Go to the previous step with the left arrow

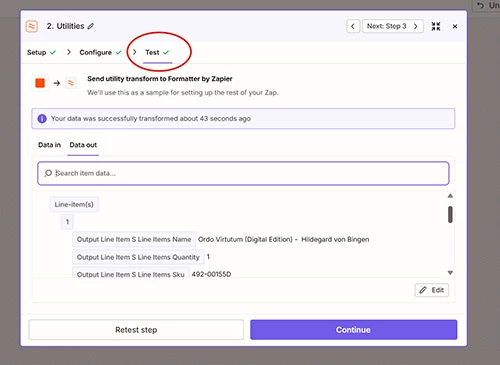point(353,26)
